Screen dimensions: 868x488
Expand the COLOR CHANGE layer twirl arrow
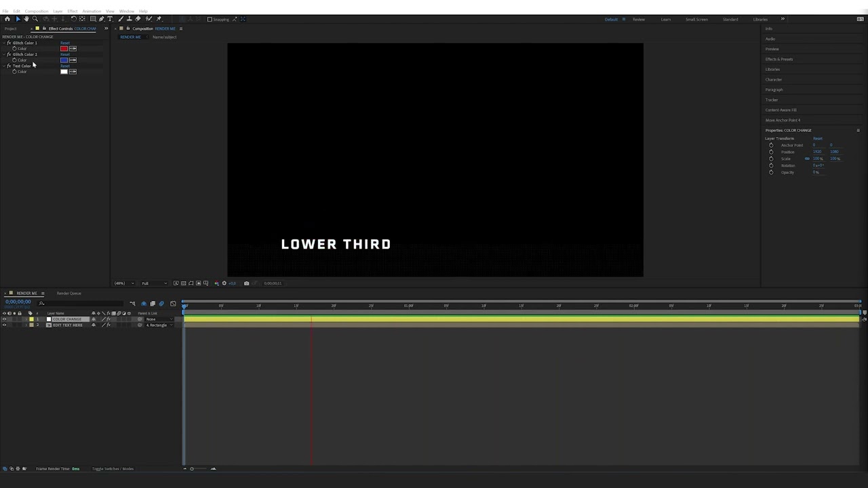[x=26, y=319]
